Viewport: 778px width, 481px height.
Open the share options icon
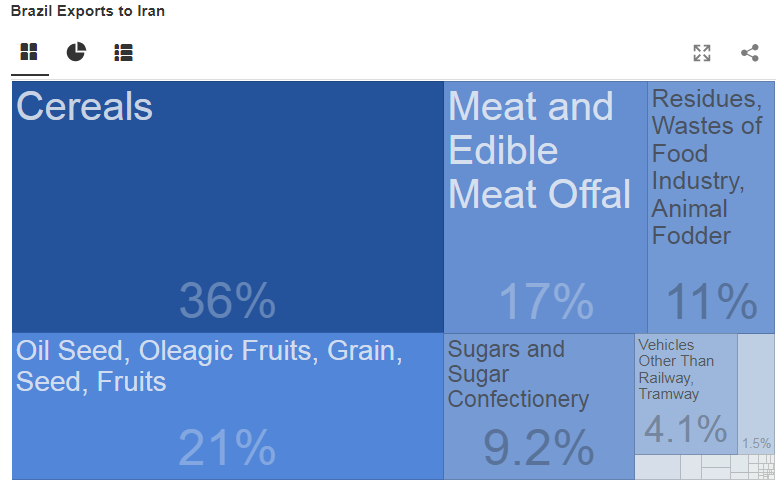(x=750, y=53)
